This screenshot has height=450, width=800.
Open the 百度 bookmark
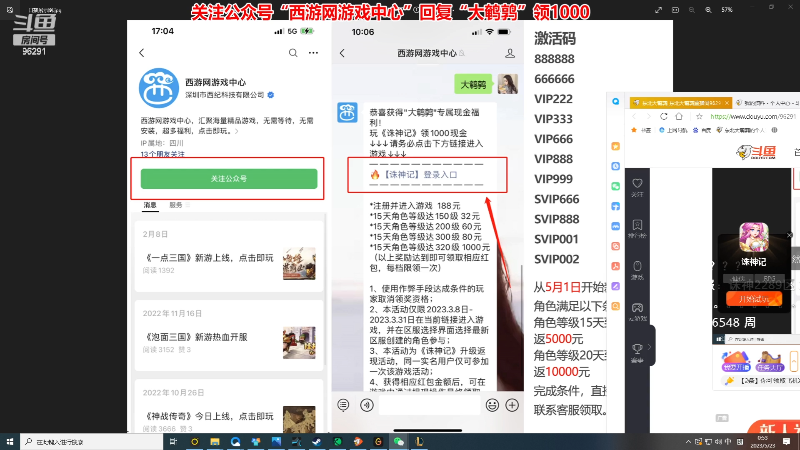[x=702, y=130]
